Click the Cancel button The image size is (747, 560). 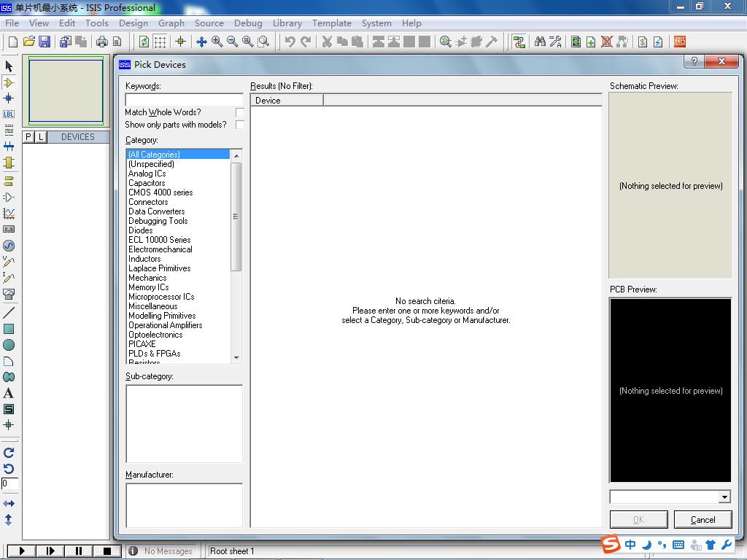point(703,519)
